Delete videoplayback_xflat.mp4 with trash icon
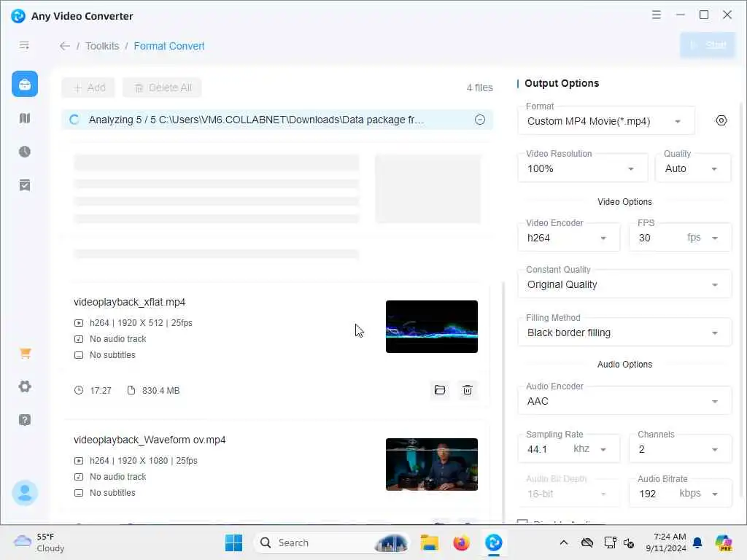Viewport: 747px width, 560px height. coord(468,390)
